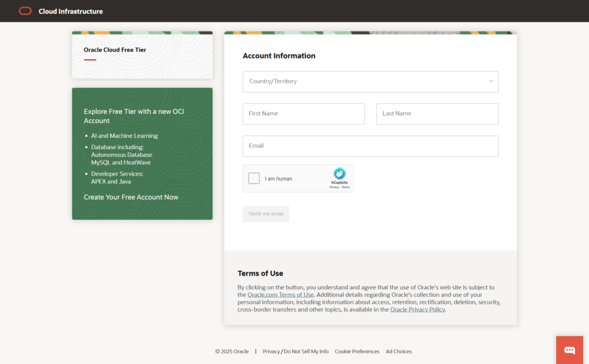Image resolution: width=589 pixels, height=364 pixels.
Task: Click the red Oracle logo icon
Action: point(25,11)
